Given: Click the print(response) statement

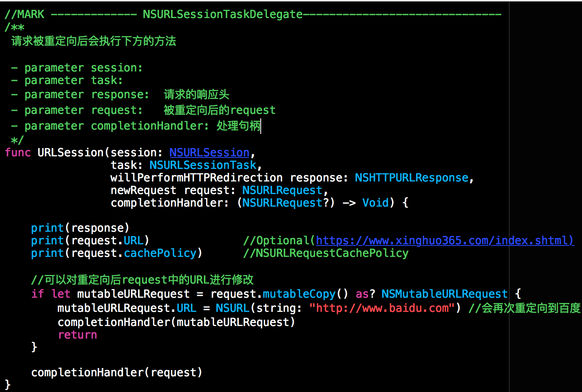Looking at the screenshot, I should click(80, 228).
